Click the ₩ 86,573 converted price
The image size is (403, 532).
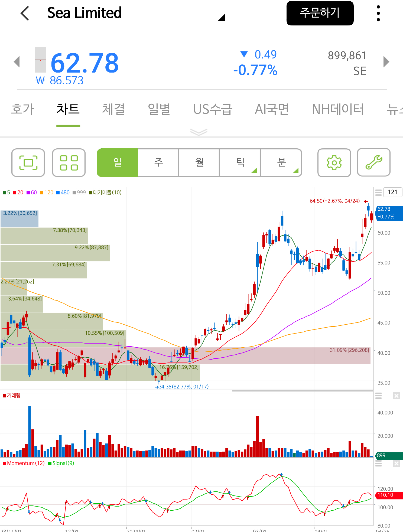(60, 80)
